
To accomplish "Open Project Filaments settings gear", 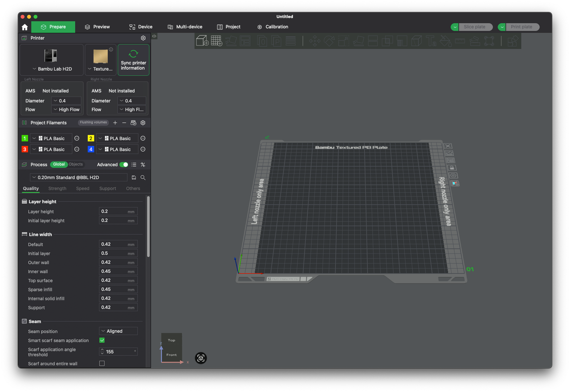I will [143, 123].
